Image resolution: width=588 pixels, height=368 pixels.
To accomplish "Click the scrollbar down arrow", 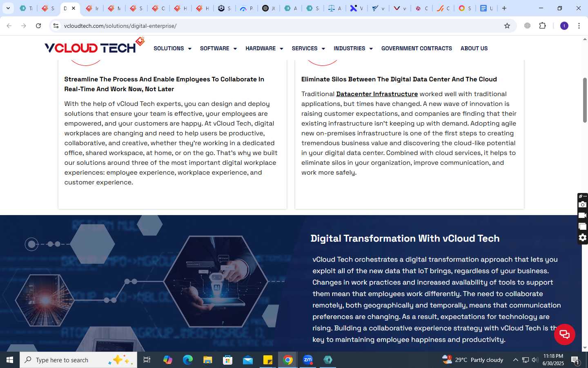I will pos(585,348).
